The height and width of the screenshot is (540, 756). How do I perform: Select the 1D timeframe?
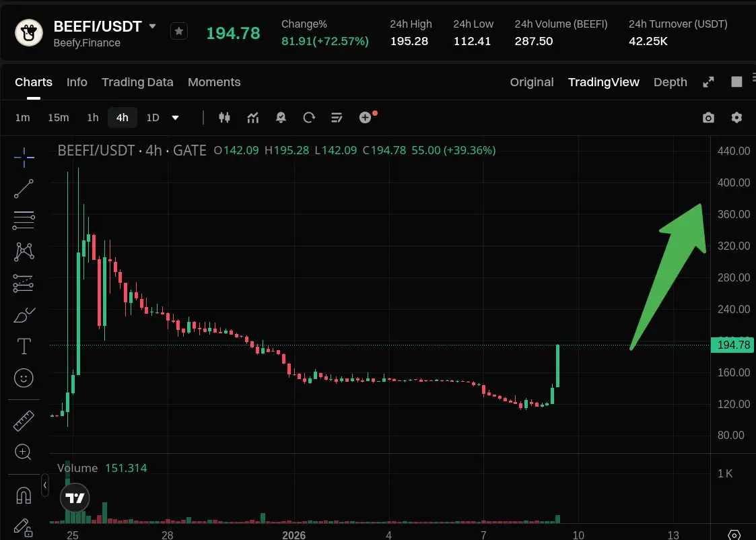(x=153, y=118)
